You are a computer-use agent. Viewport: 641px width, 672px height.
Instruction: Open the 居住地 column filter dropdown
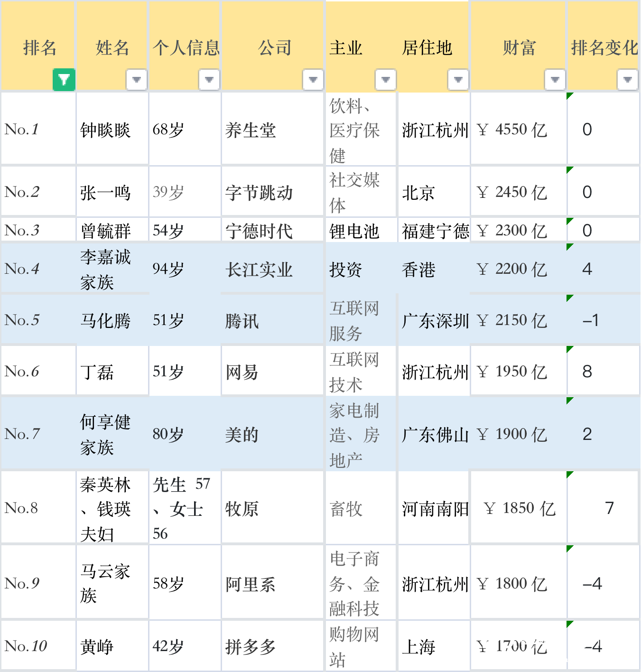(x=458, y=79)
